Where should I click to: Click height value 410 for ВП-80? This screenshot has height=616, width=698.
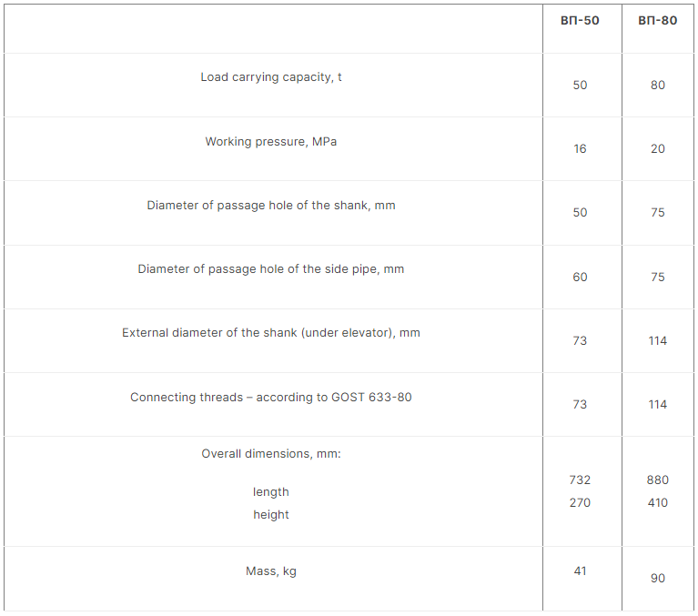pyautogui.click(x=657, y=503)
